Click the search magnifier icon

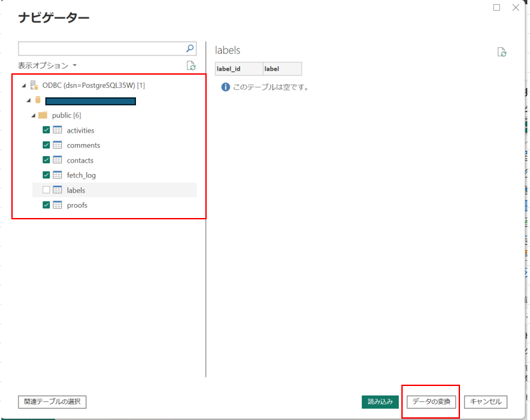[x=190, y=49]
